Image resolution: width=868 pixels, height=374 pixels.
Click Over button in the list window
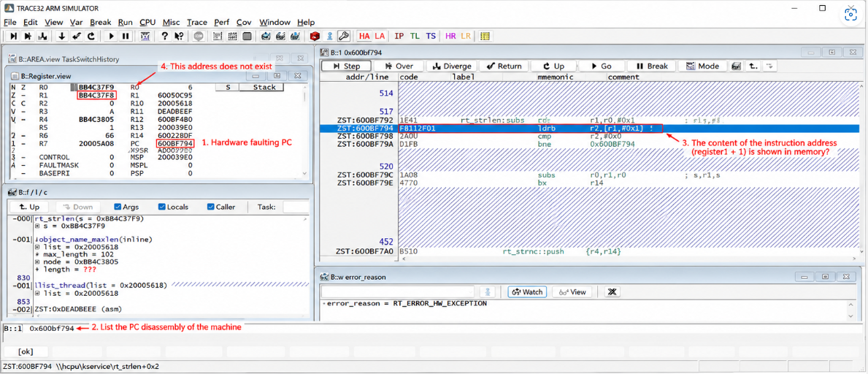(x=399, y=66)
